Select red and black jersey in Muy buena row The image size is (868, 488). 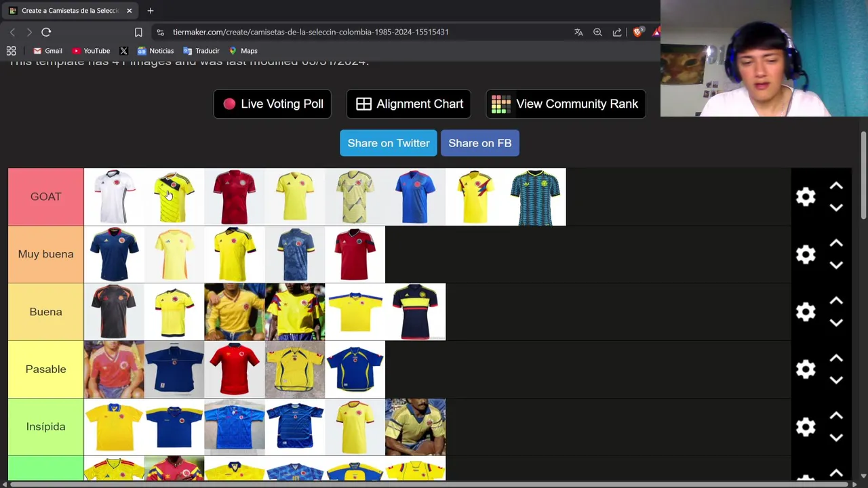(355, 254)
